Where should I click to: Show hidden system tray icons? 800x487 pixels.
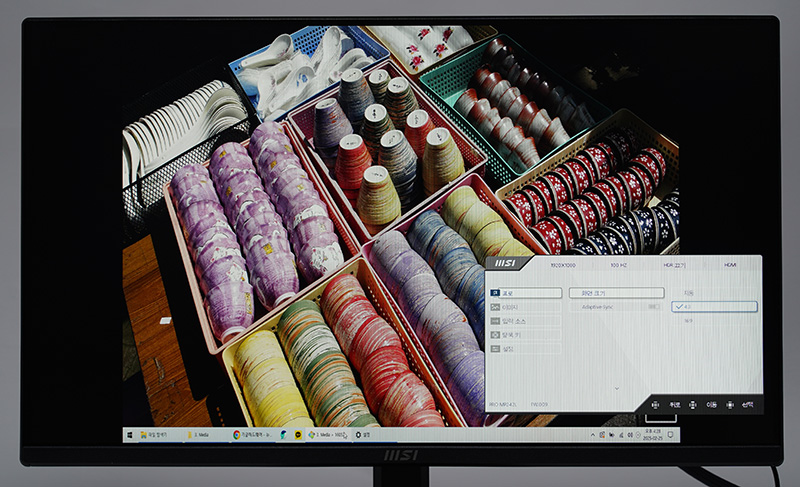593,434
